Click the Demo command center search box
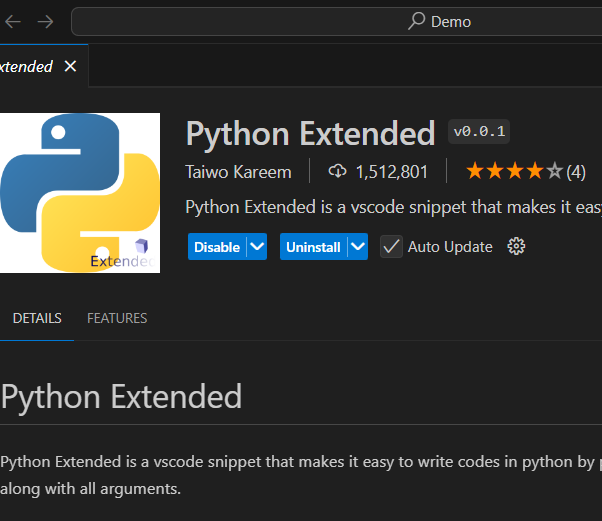The image size is (602, 521). click(x=336, y=21)
